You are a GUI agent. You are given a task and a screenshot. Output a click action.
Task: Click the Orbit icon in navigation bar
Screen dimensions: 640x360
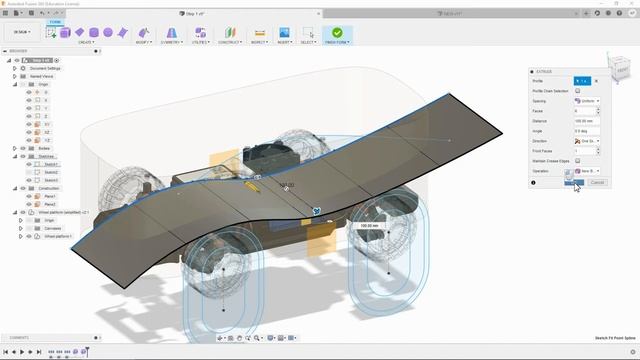click(221, 338)
